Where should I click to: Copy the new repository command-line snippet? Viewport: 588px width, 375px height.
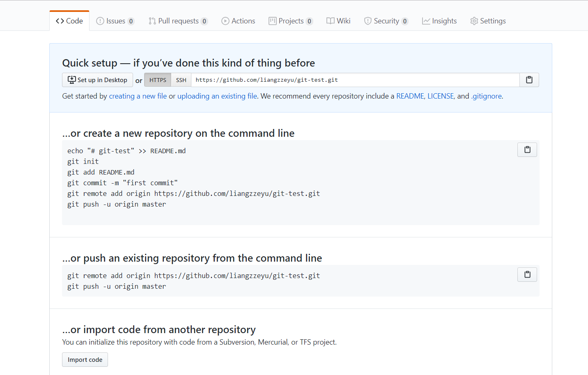tap(527, 150)
